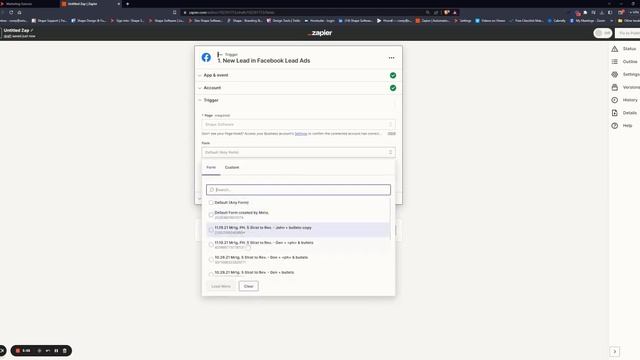Switch to the Custom tab in the dropdown
Image resolution: width=640 pixels, height=360 pixels.
pos(232,167)
